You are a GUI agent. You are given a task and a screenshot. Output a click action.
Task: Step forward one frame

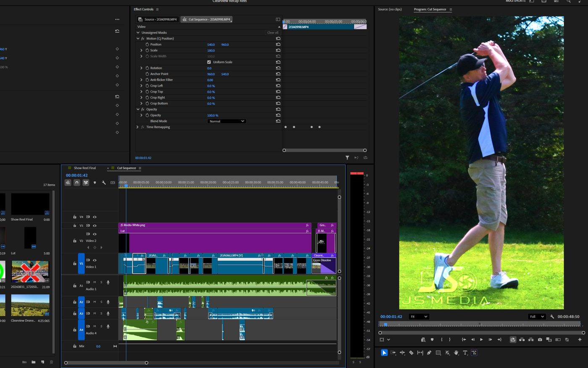coord(490,339)
